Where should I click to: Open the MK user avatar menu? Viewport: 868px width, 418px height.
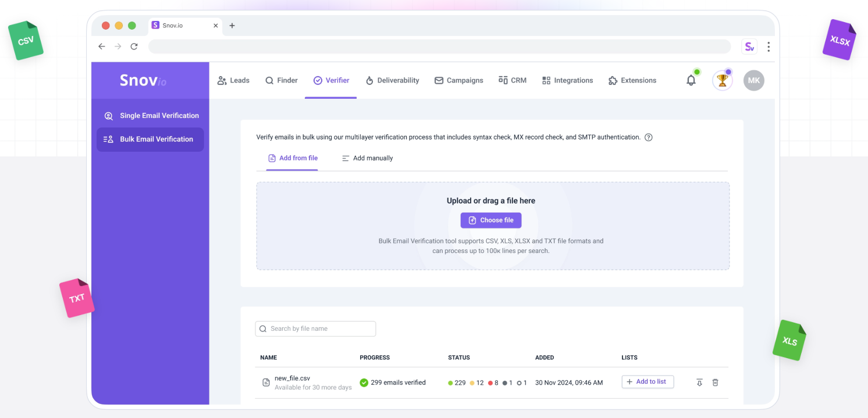(x=754, y=80)
